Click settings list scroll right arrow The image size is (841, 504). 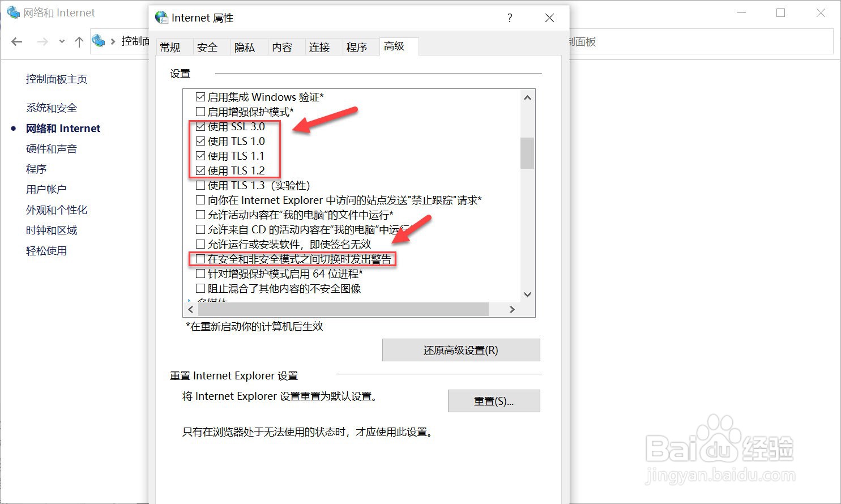[x=512, y=309]
